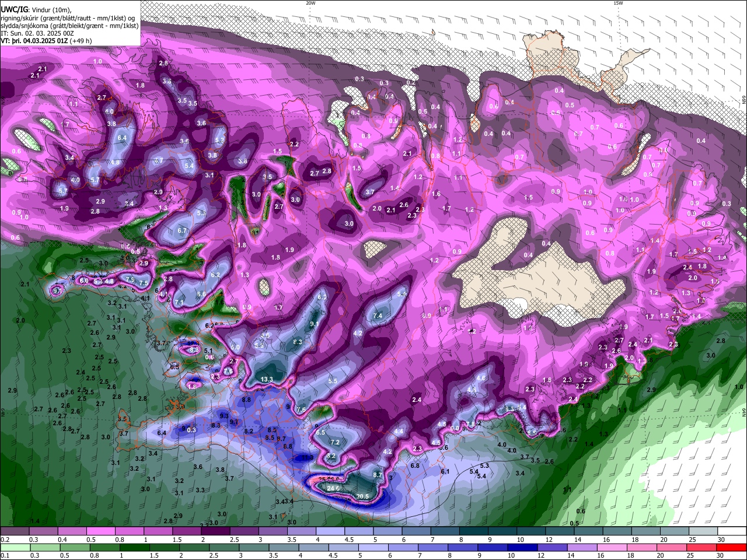Viewport: 747px width, 560px height.
Task: Pick the gray-green 3 swatch, bottom legend row
Action: point(254,547)
